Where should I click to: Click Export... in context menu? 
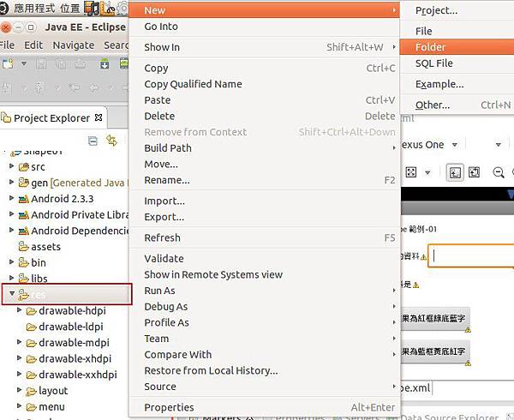click(x=264, y=217)
